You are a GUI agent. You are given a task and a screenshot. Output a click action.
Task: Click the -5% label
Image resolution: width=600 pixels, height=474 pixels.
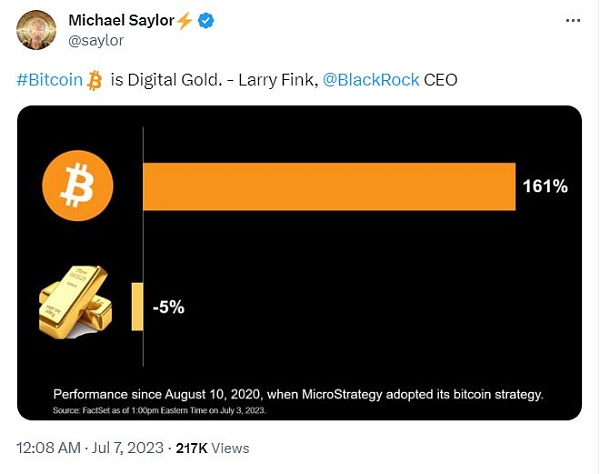coord(168,308)
